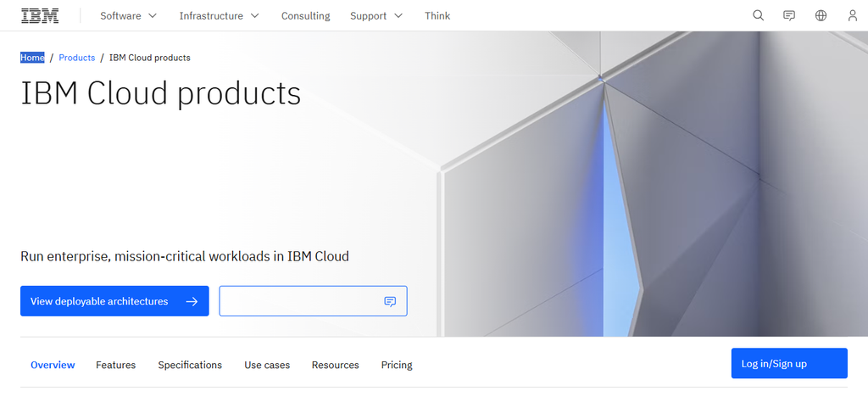Click the Log in/Sign up button
Screen dimensions: 868x408
(789, 363)
